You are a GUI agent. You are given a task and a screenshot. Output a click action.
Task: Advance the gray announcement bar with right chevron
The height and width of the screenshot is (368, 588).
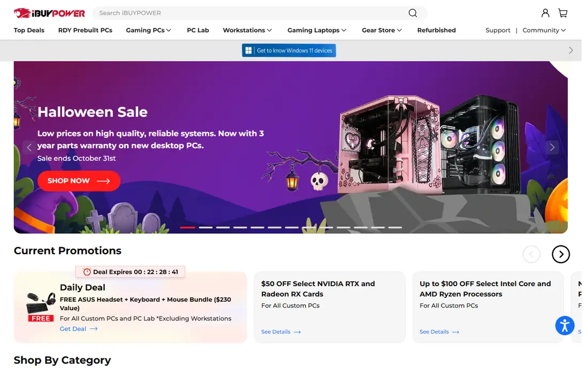[570, 50]
